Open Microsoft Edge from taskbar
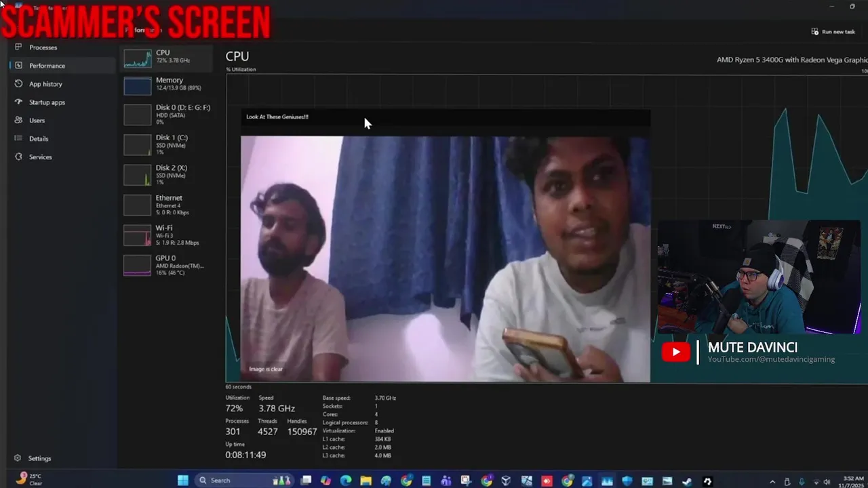The height and width of the screenshot is (488, 868). click(346, 481)
